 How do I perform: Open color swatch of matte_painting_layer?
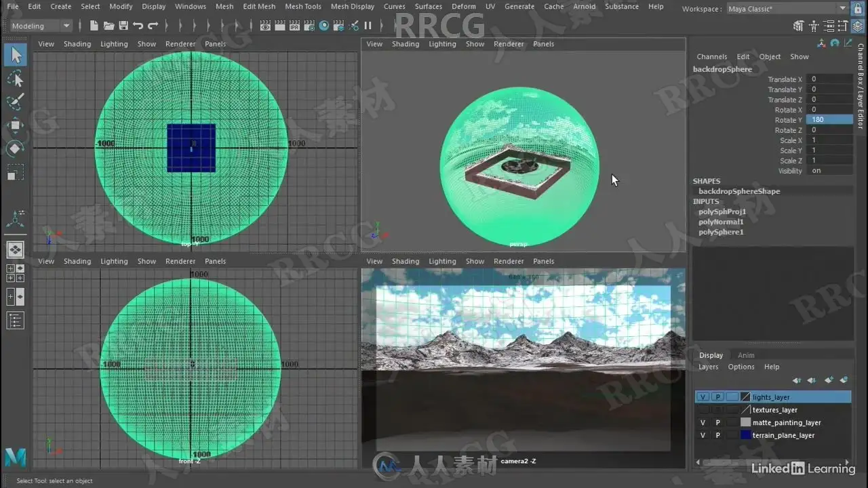coord(746,423)
